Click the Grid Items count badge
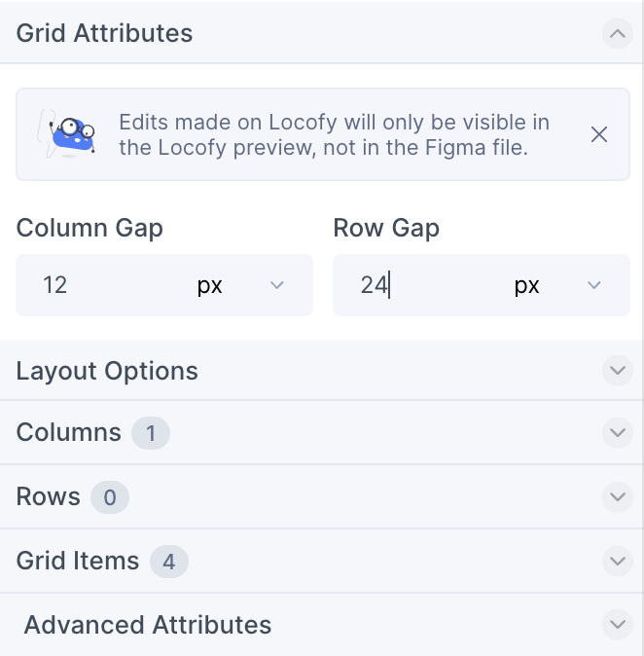 tap(169, 562)
